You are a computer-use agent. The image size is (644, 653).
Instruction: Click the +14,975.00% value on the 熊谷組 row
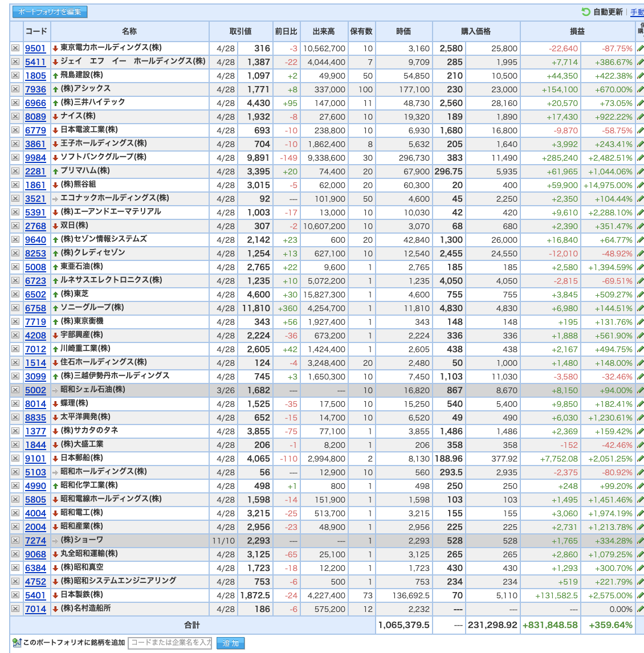pyautogui.click(x=608, y=185)
